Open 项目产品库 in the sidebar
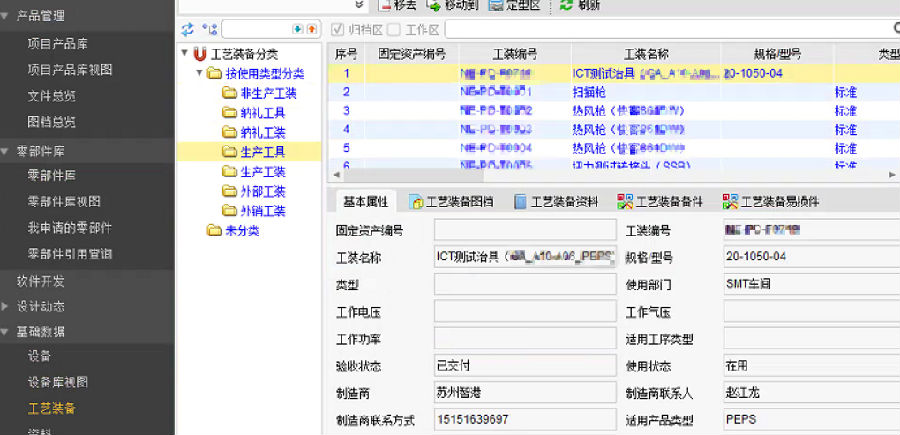The width and height of the screenshot is (900, 435). tap(56, 43)
